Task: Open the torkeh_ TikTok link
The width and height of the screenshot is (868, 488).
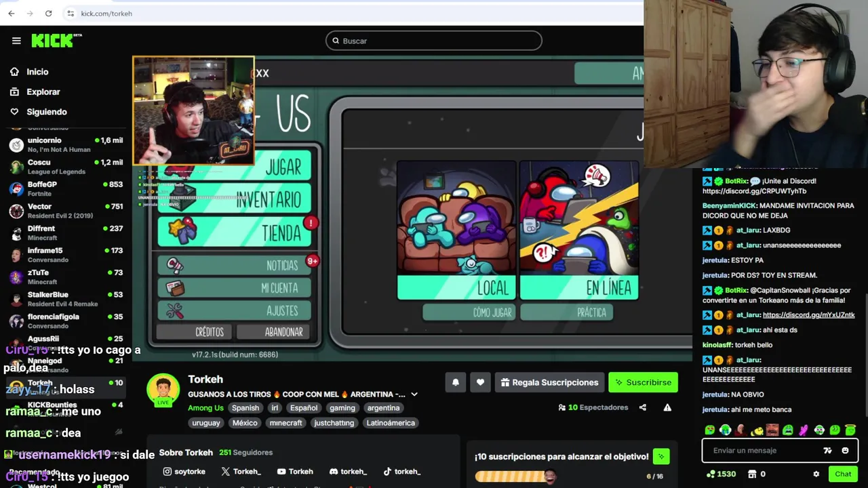Action: (x=401, y=472)
